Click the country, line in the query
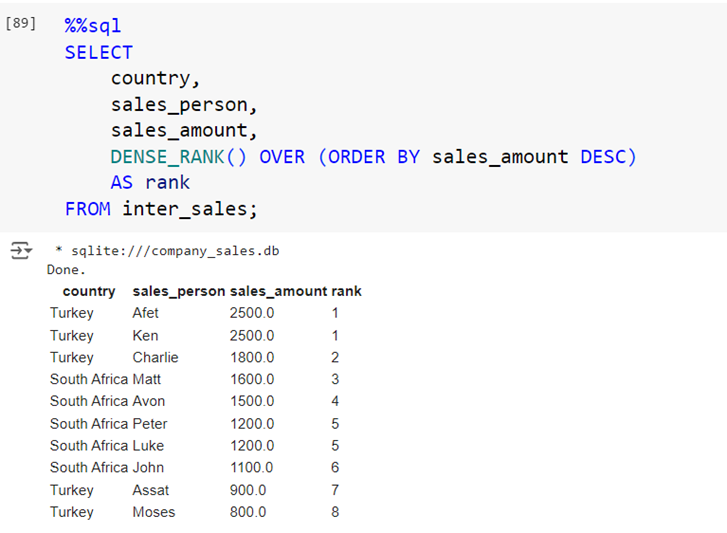Image resolution: width=727 pixels, height=533 pixels. (155, 79)
